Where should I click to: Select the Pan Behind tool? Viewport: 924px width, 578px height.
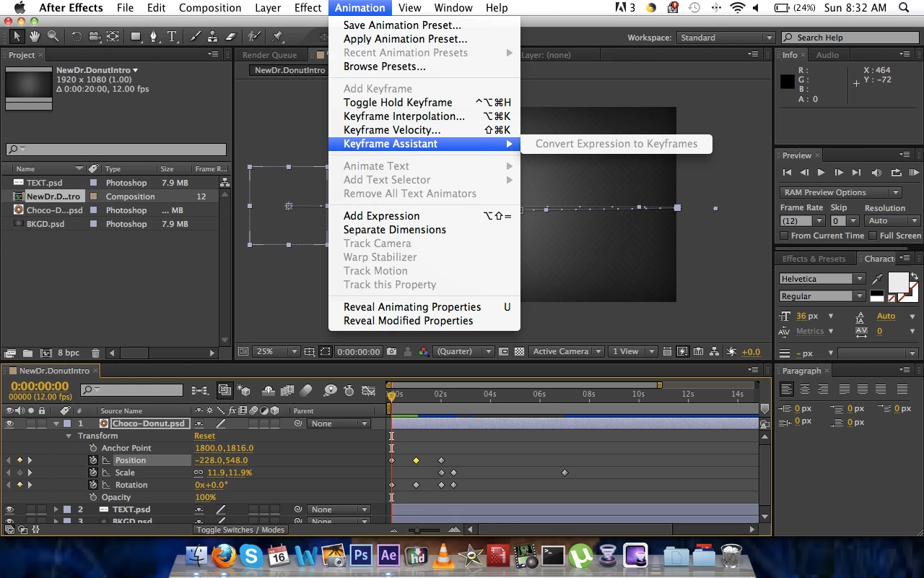(x=113, y=36)
